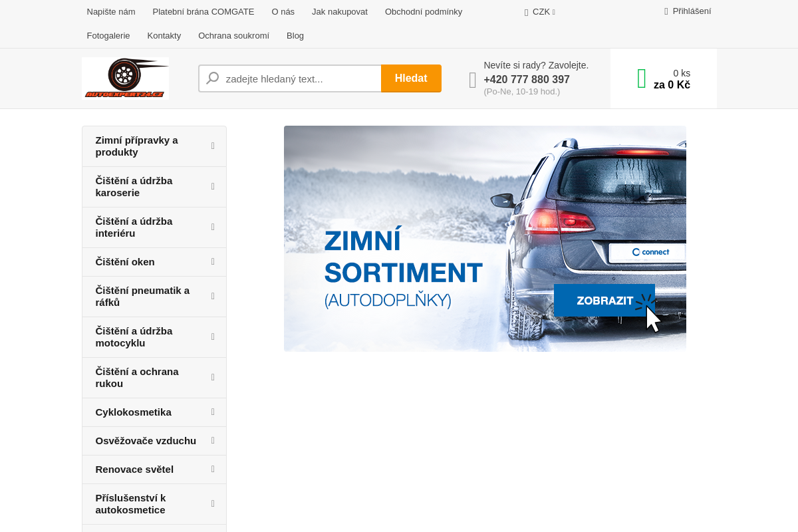Click the currency flag icon before CZK

tap(526, 11)
